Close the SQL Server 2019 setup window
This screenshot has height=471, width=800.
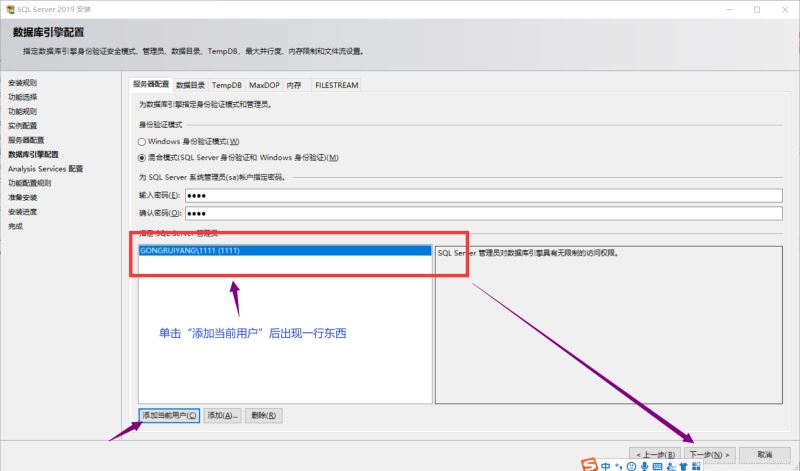(785, 9)
